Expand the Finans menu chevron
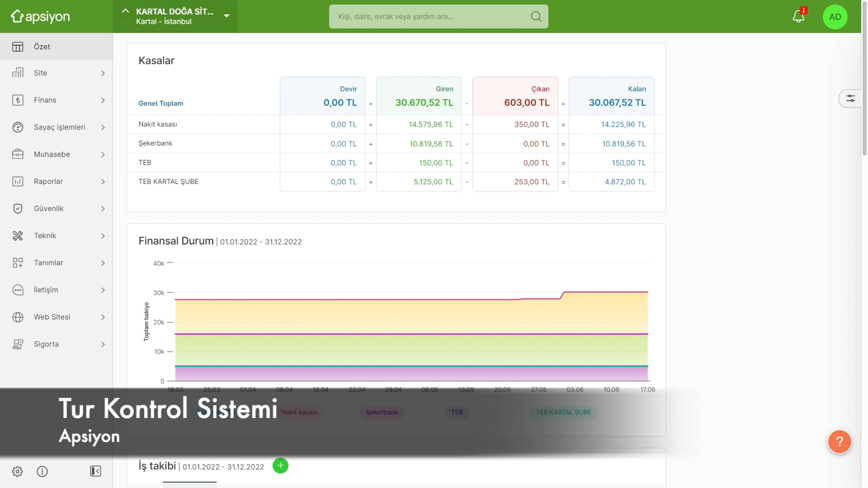Viewport: 868px width, 488px height. coord(103,100)
